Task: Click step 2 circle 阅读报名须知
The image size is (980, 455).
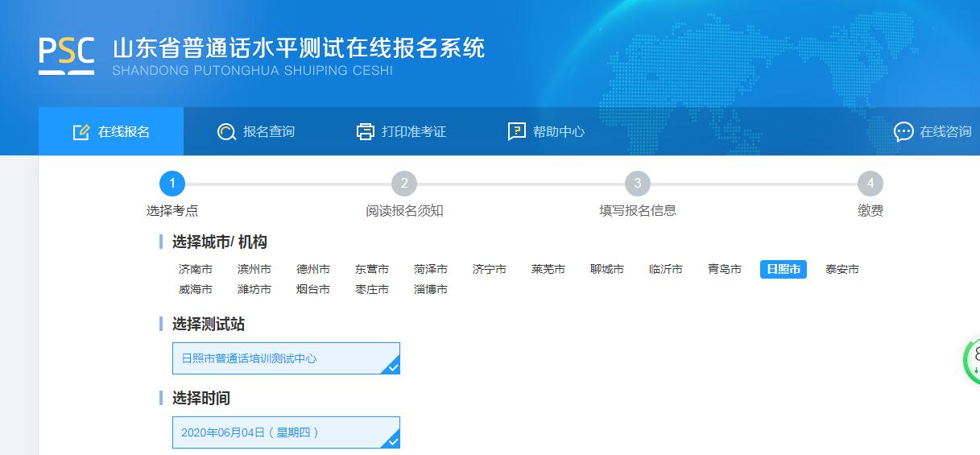Action: (x=404, y=184)
